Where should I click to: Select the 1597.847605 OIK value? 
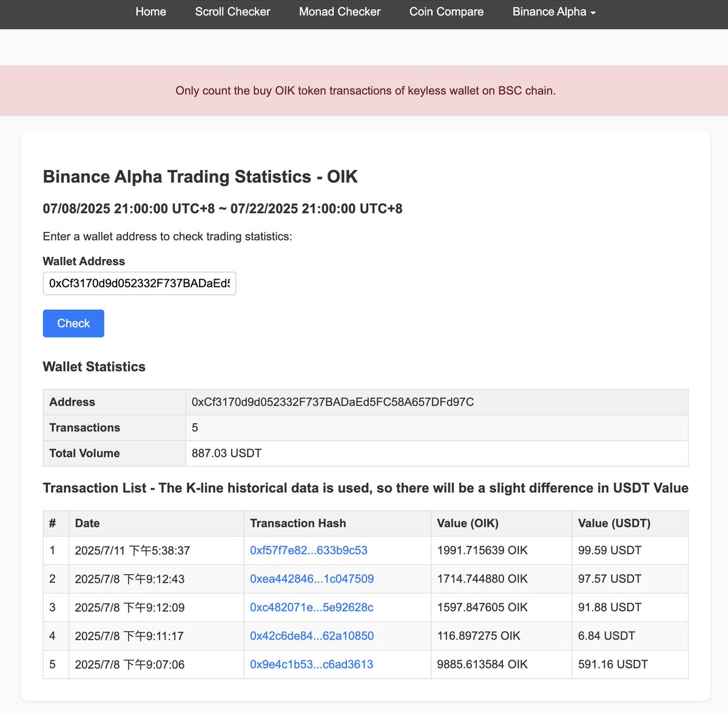[x=482, y=607]
